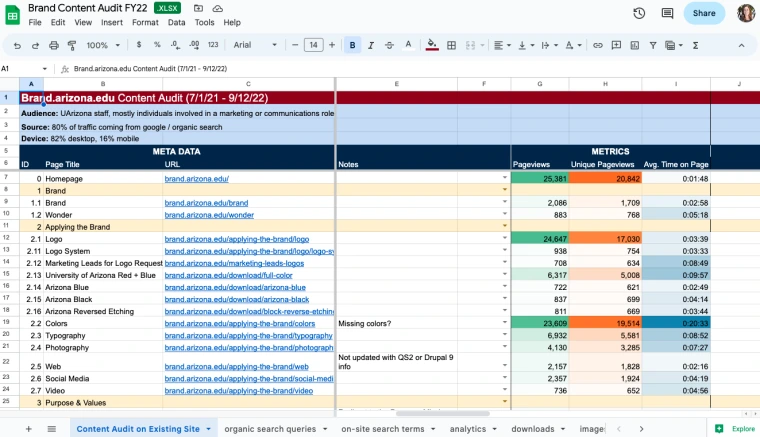This screenshot has height=437, width=760.
Task: Toggle bold formatting button
Action: click(x=352, y=45)
